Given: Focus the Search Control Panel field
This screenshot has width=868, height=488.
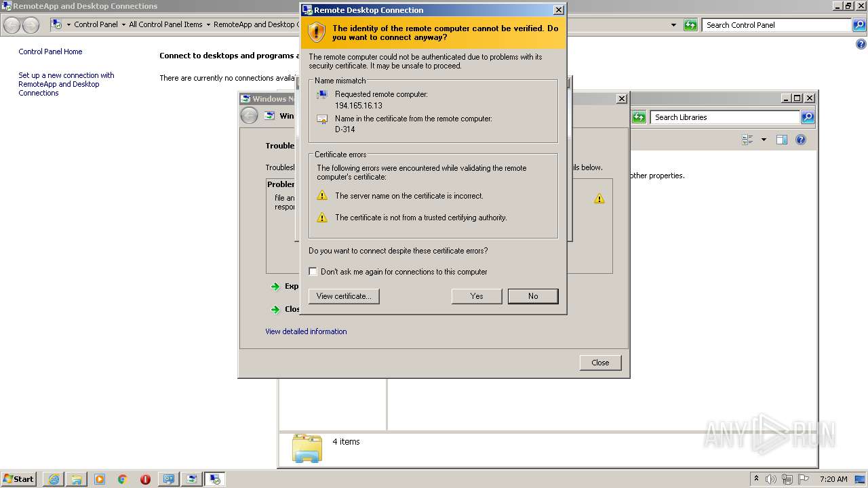Looking at the screenshot, I should point(777,25).
